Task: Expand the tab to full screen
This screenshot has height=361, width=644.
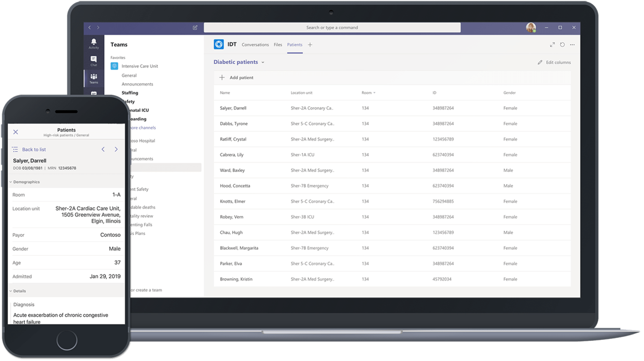Action: coord(552,45)
